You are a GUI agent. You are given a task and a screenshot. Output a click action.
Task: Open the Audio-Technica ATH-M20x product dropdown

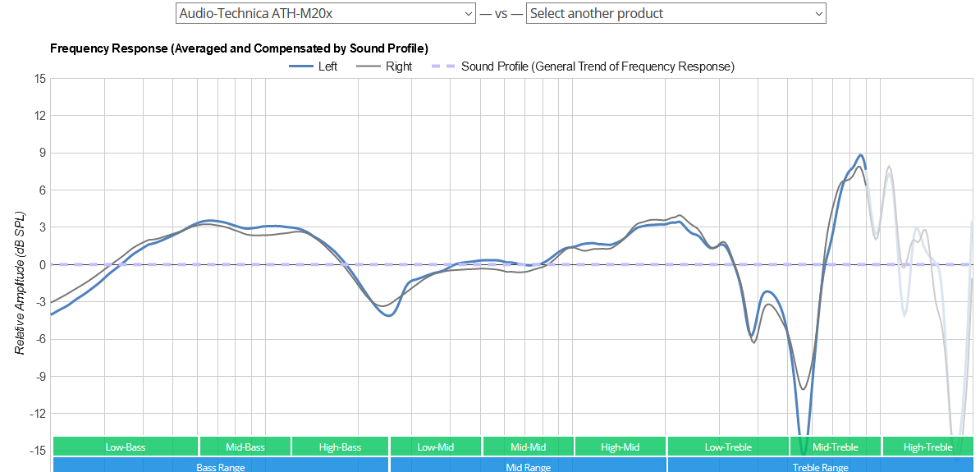pos(326,13)
